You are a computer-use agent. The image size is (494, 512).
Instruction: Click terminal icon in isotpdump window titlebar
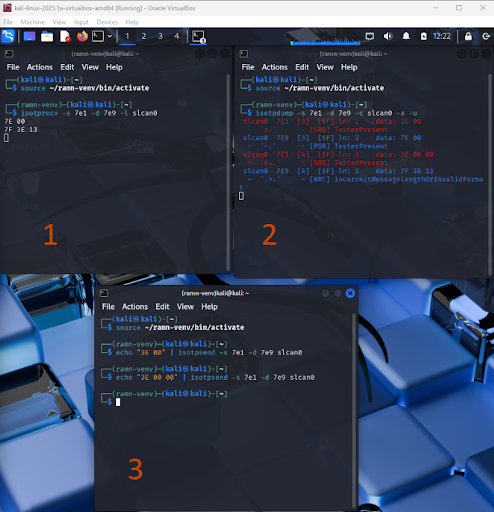pyautogui.click(x=244, y=54)
